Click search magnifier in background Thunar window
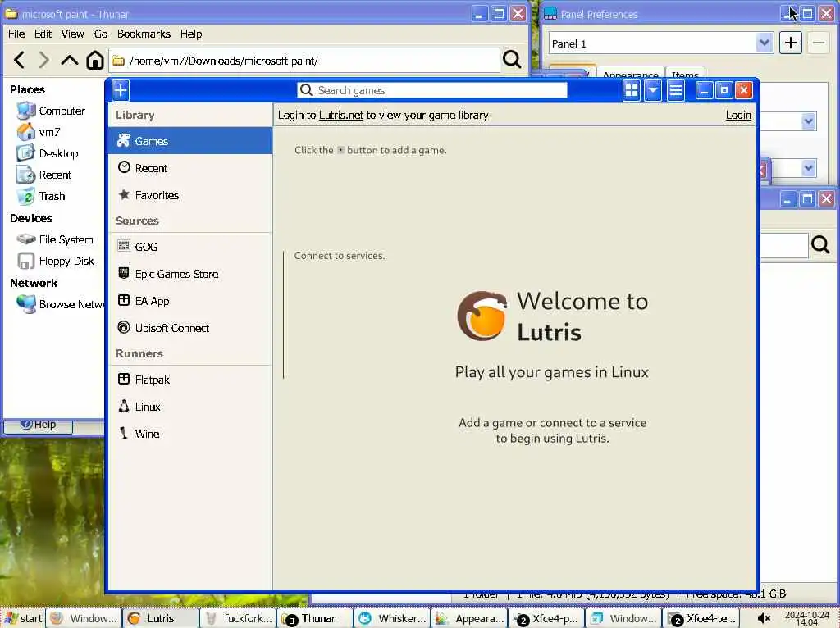840x628 pixels. [x=820, y=244]
